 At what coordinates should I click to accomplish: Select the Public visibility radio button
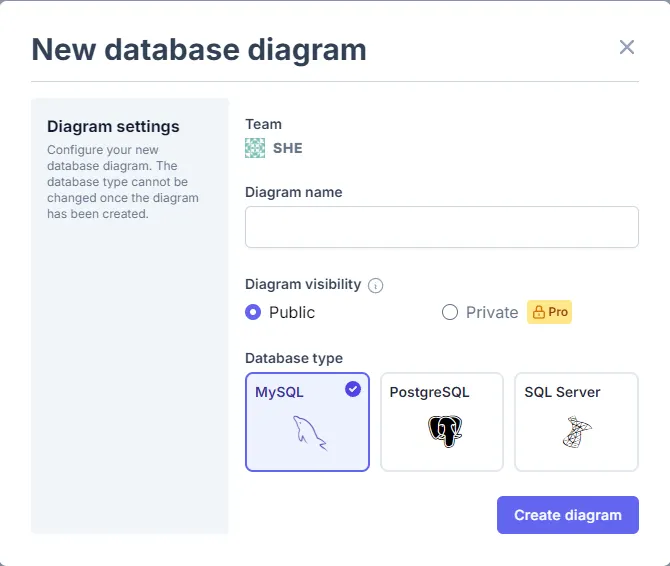click(x=253, y=312)
